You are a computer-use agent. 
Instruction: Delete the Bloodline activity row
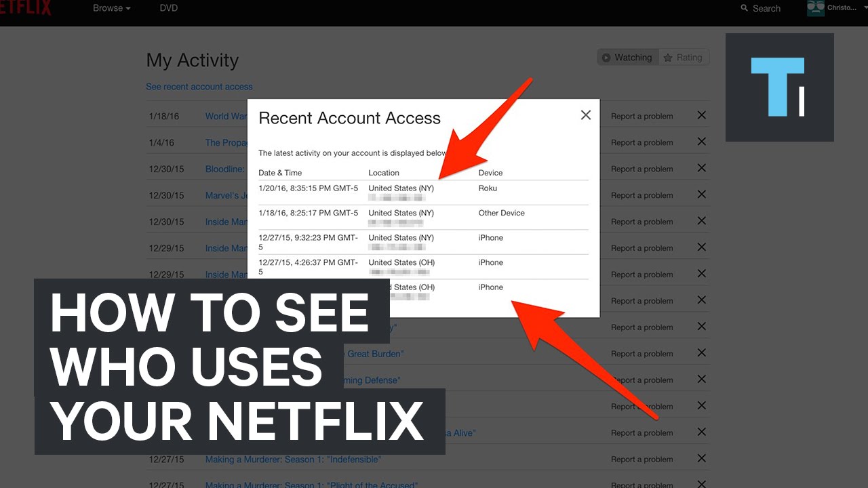pos(702,168)
